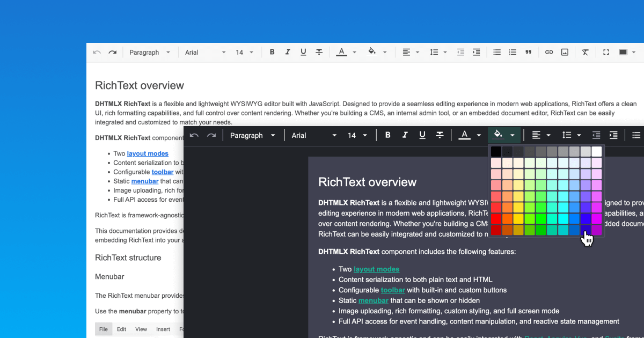Undo the last action
644x338 pixels.
coord(97,52)
